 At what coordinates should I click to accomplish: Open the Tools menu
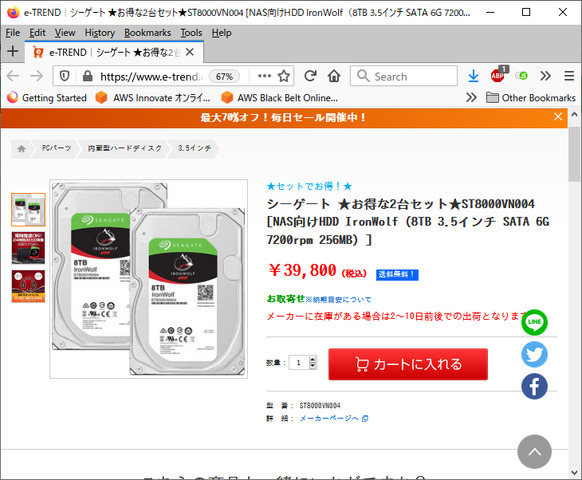pyautogui.click(x=191, y=33)
